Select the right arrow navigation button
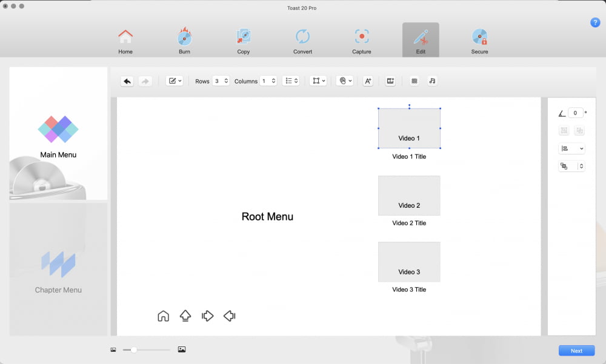Viewport: 606px width, 364px height. tap(207, 316)
